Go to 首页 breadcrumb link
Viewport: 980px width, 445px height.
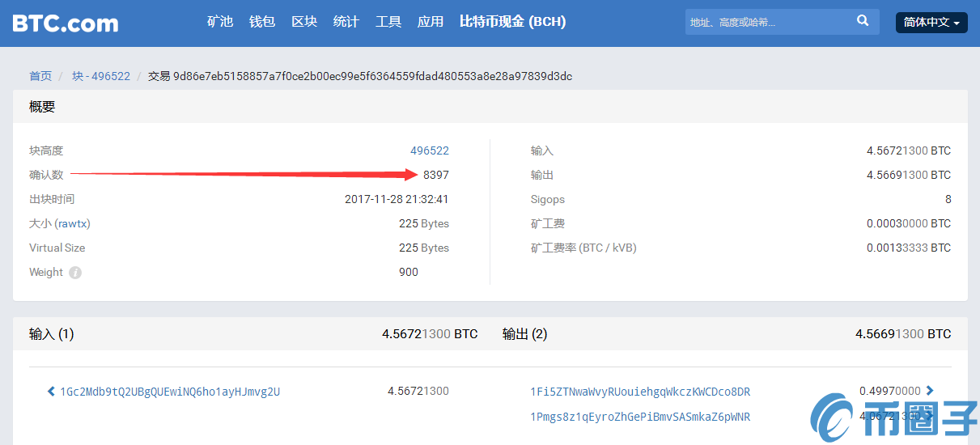click(40, 76)
